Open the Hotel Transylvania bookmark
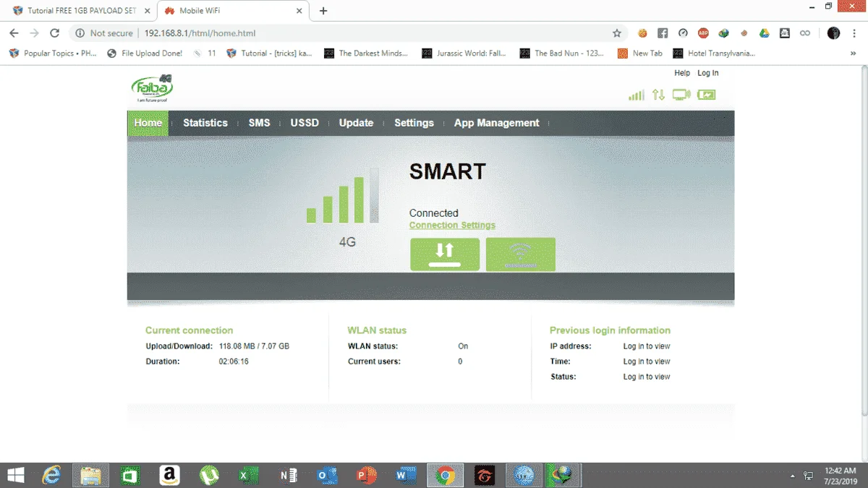The image size is (868, 488). click(x=714, y=53)
